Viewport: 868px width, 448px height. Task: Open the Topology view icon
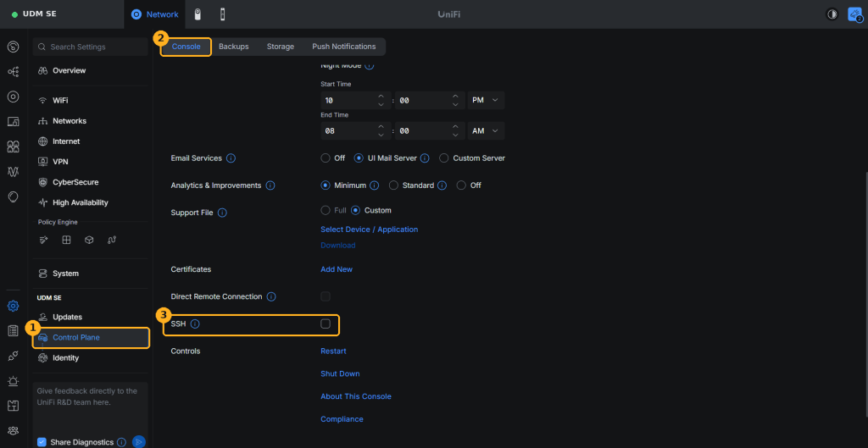click(14, 71)
